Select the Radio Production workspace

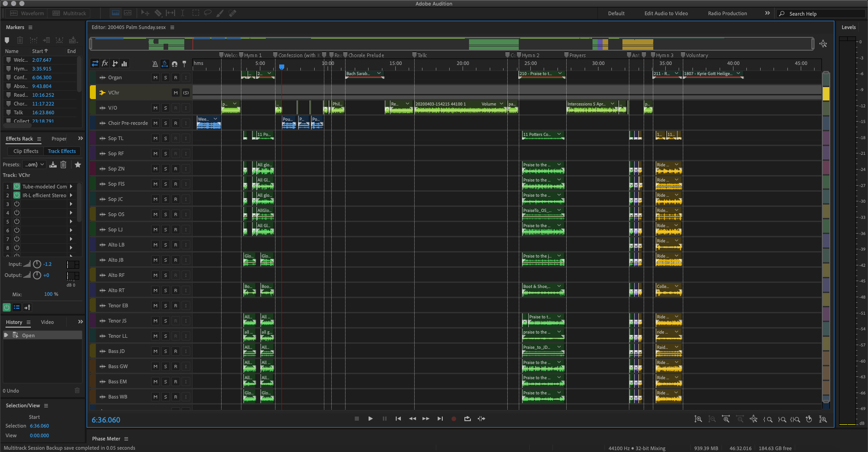click(727, 13)
